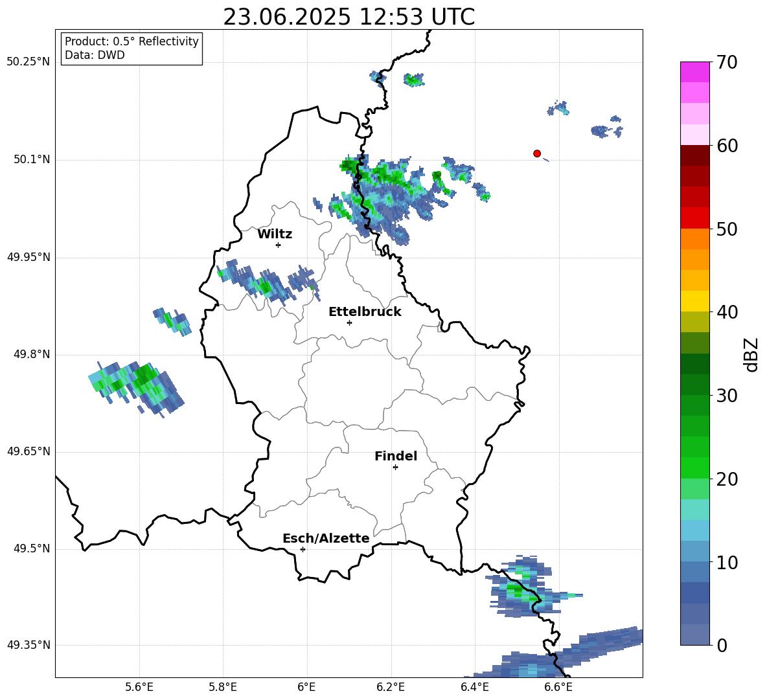Click the Esch/Alzette city label
Screen dimensions: 767x700
pos(326,539)
